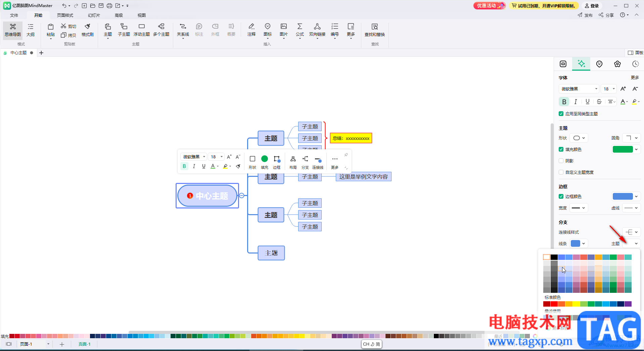This screenshot has width=644, height=351.
Task: Switch to outline mode icon
Action: click(x=31, y=30)
